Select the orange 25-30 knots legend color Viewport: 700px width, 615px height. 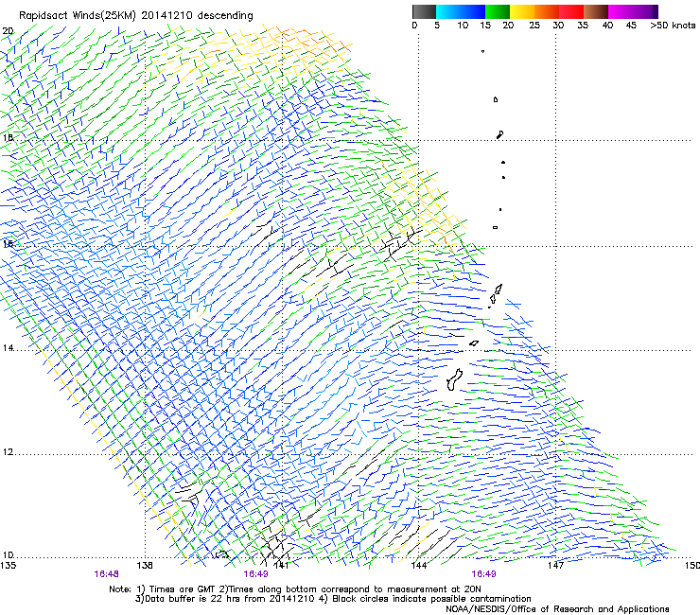(547, 11)
